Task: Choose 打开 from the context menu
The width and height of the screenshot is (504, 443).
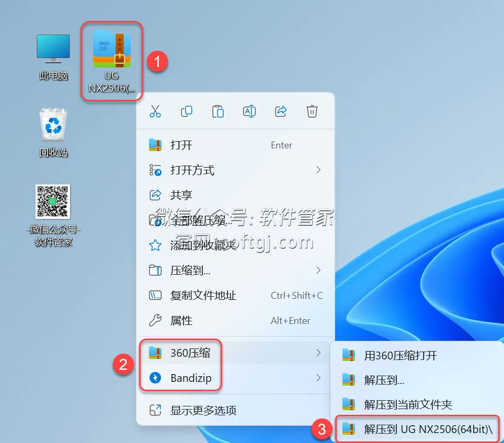Action: (x=181, y=145)
